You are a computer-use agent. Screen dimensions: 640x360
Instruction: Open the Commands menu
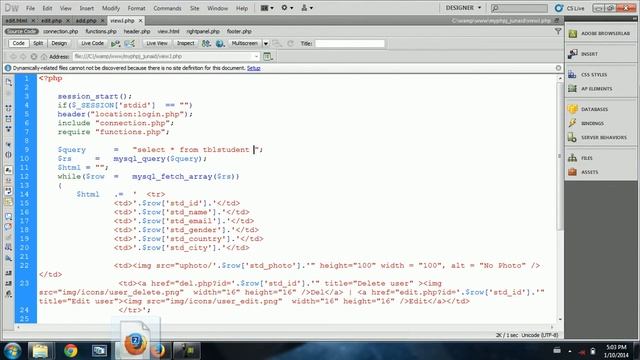tap(167, 8)
